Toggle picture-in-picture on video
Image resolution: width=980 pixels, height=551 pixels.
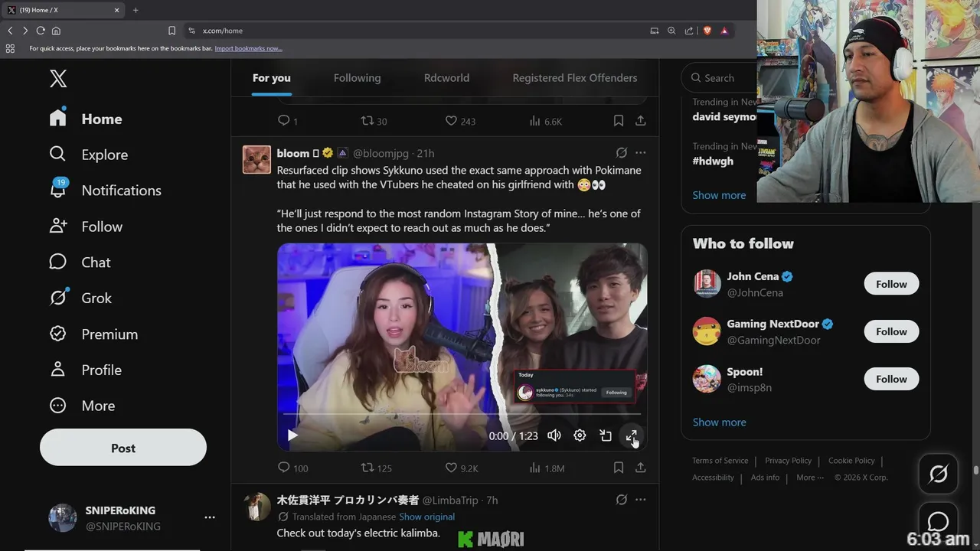click(x=606, y=435)
